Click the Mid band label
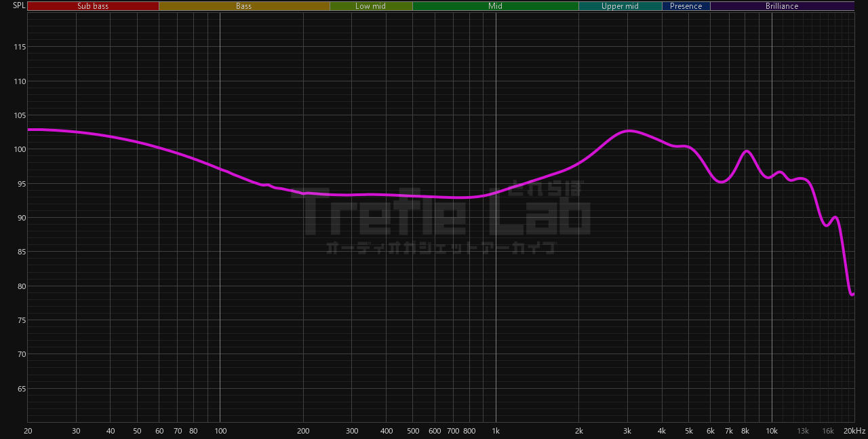 coord(496,6)
